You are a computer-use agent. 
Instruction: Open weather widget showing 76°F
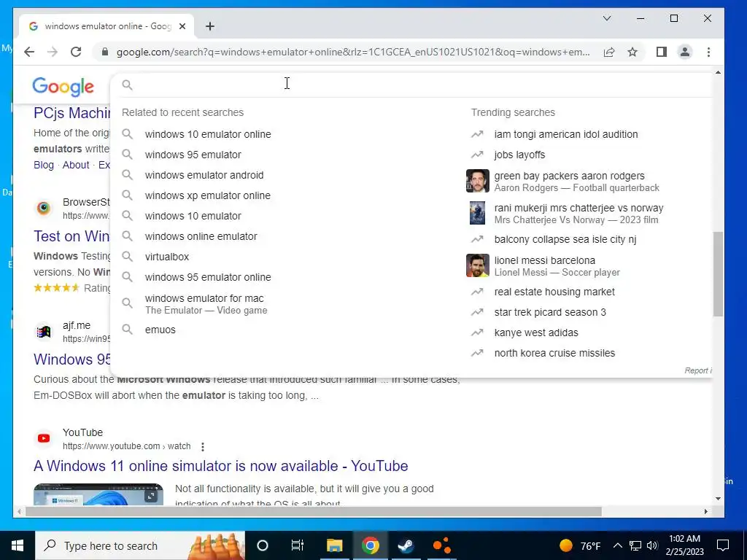(x=580, y=545)
